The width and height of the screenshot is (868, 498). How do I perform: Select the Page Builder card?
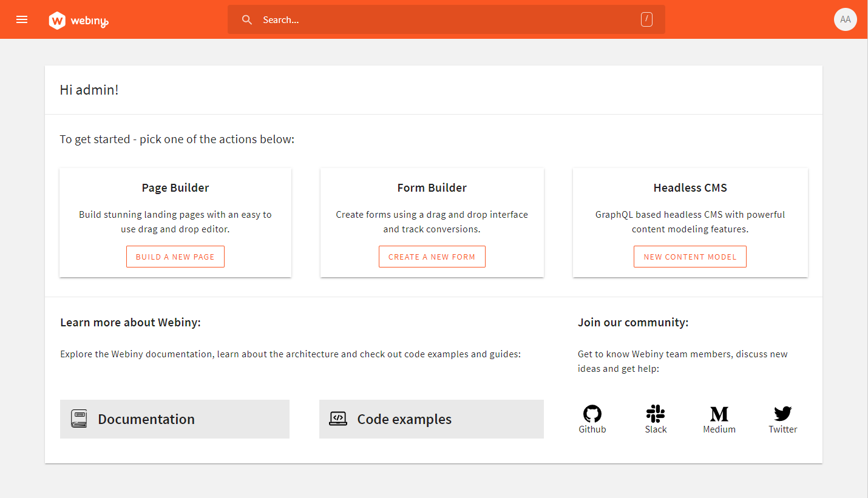175,222
